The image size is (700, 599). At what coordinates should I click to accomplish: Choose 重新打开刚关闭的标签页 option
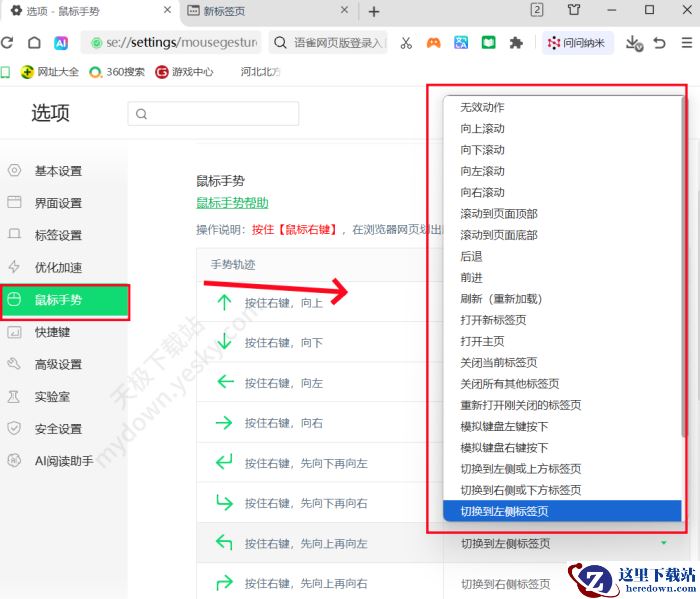click(x=562, y=405)
